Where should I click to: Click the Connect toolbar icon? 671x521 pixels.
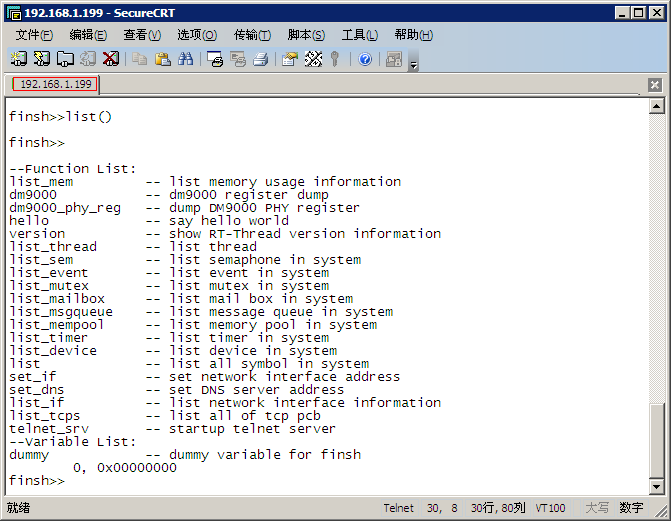click(19, 59)
